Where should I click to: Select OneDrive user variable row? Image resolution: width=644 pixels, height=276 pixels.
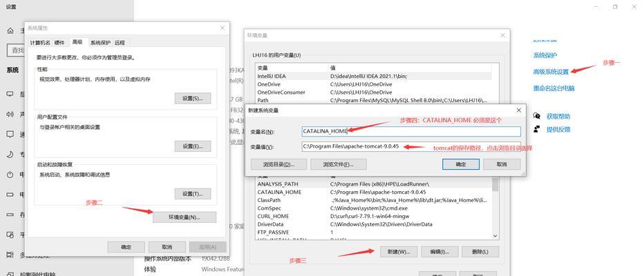[373, 84]
